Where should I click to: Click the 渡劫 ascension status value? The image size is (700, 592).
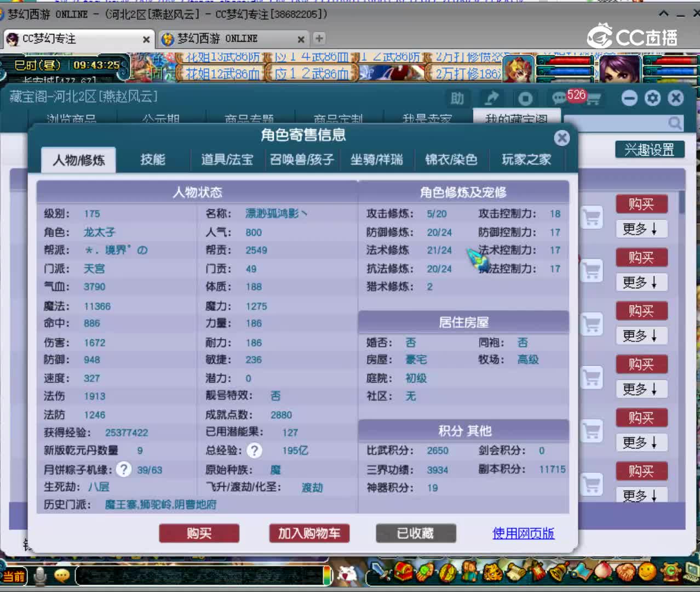tap(312, 487)
